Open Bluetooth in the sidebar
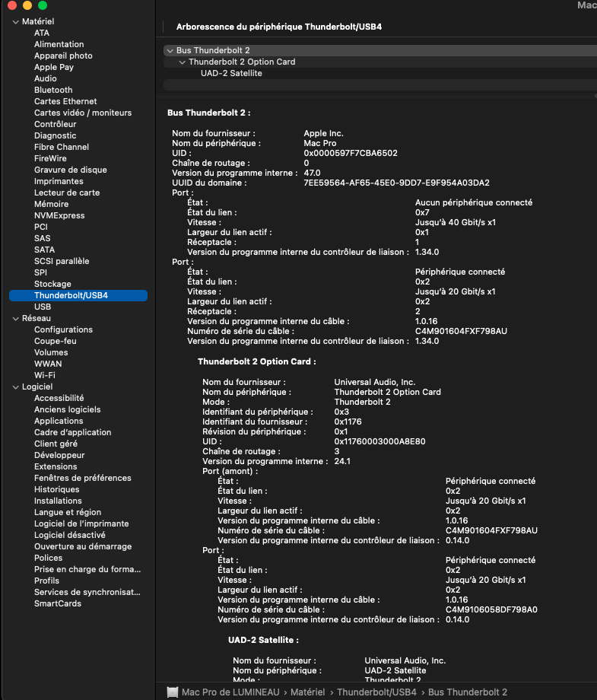 [x=53, y=90]
